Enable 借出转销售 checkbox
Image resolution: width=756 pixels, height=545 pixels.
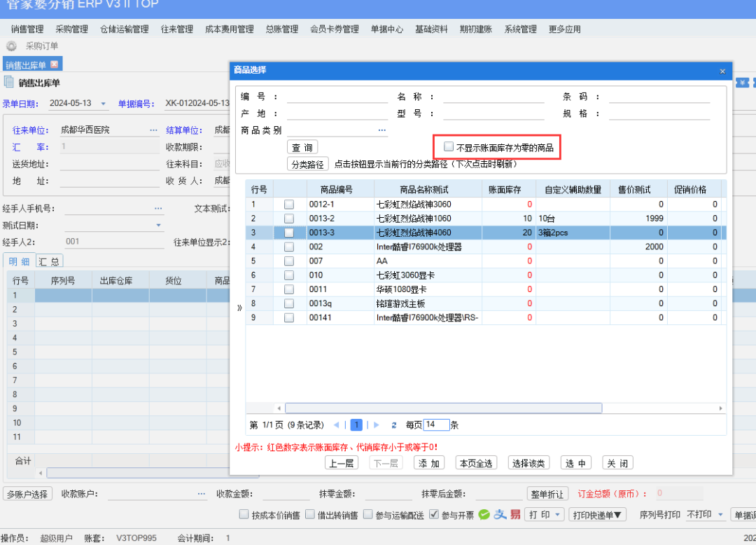[x=310, y=514]
